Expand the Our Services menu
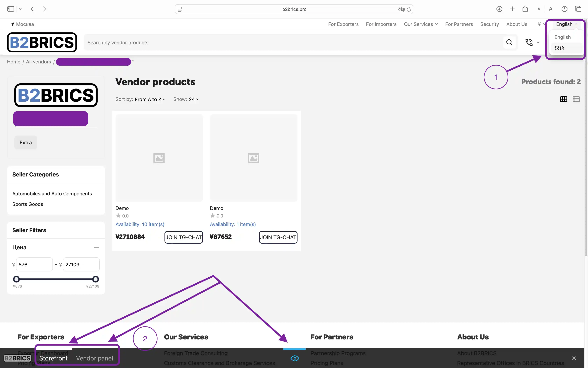This screenshot has width=588, height=368. (x=421, y=24)
